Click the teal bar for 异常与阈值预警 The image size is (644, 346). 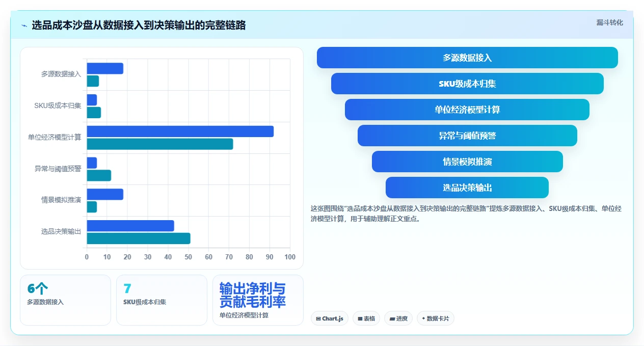pyautogui.click(x=99, y=175)
